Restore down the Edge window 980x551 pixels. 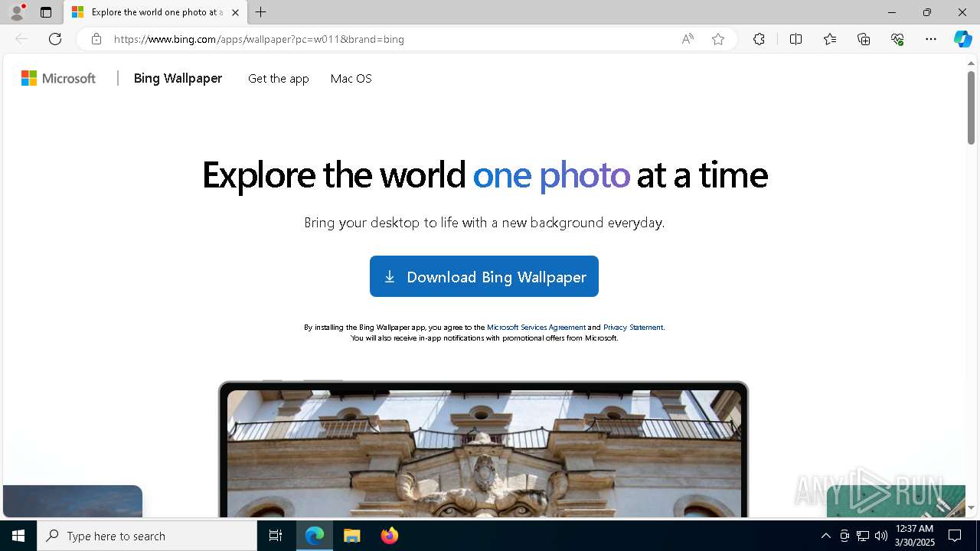927,12
